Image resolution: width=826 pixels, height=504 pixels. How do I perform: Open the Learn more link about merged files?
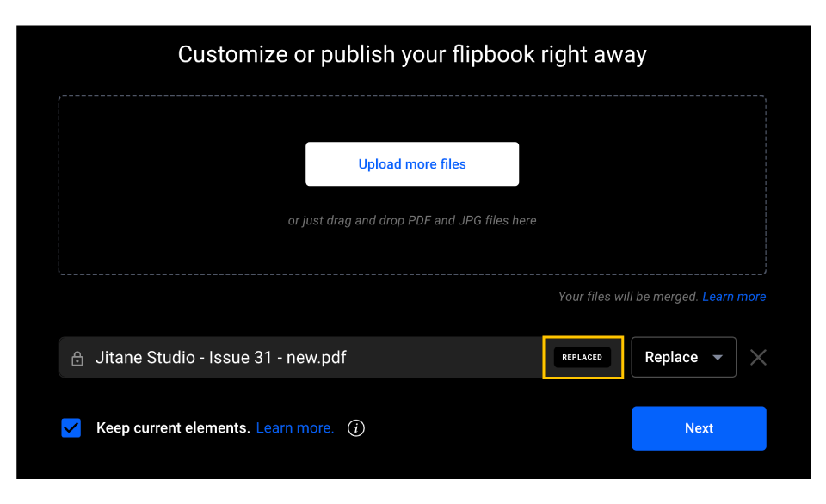(734, 296)
